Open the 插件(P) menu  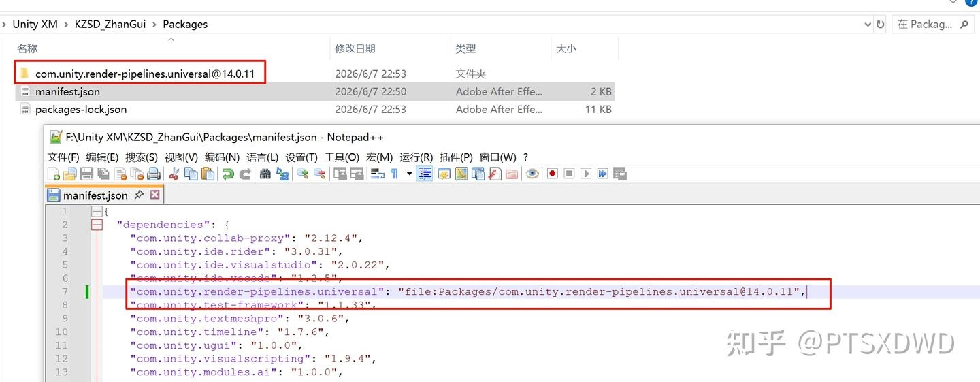[x=456, y=157]
